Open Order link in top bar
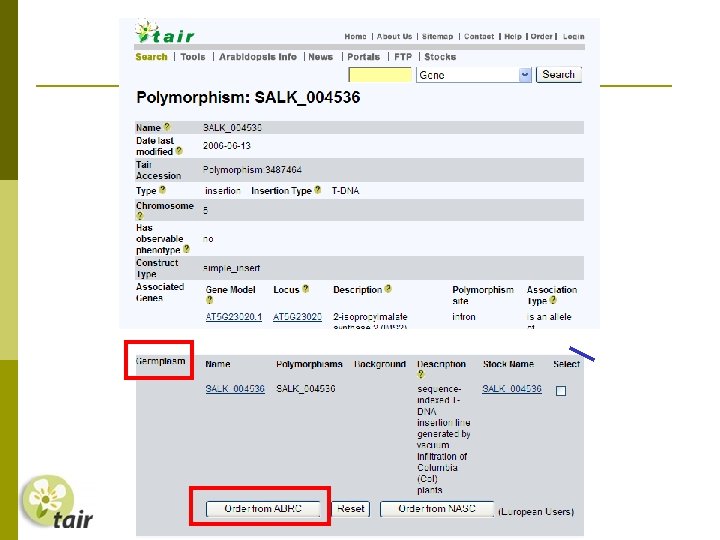The width and height of the screenshot is (720, 540). click(541, 36)
